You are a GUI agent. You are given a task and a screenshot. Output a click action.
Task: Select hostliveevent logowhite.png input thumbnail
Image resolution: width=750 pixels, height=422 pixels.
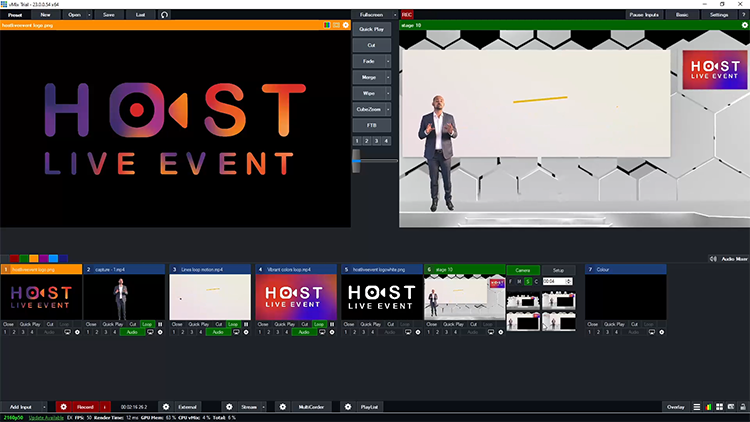point(380,298)
